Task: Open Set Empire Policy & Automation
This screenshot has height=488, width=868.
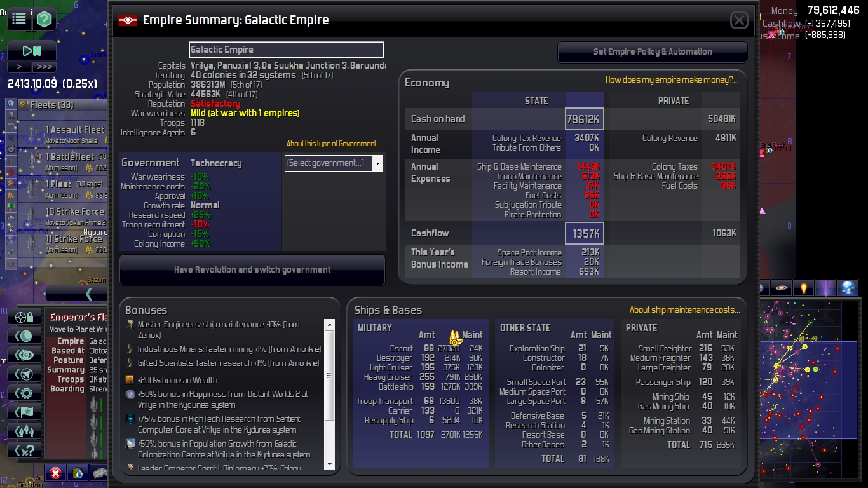Action: click(653, 52)
